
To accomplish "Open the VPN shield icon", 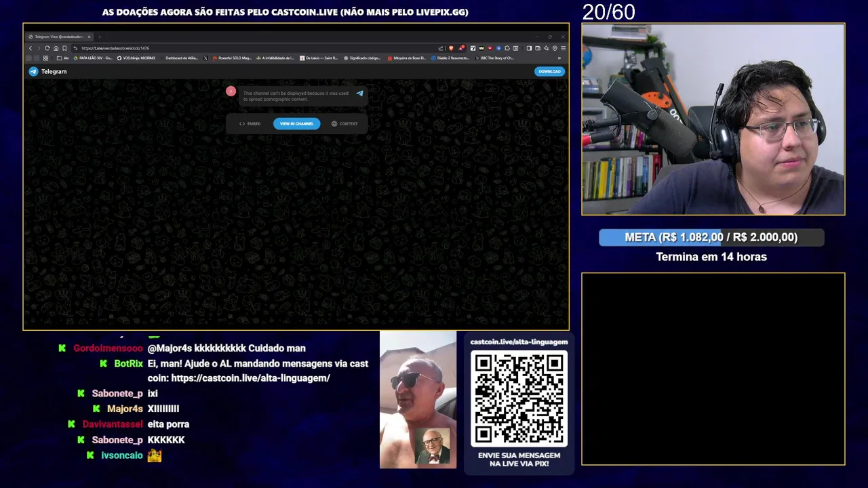I will (555, 48).
